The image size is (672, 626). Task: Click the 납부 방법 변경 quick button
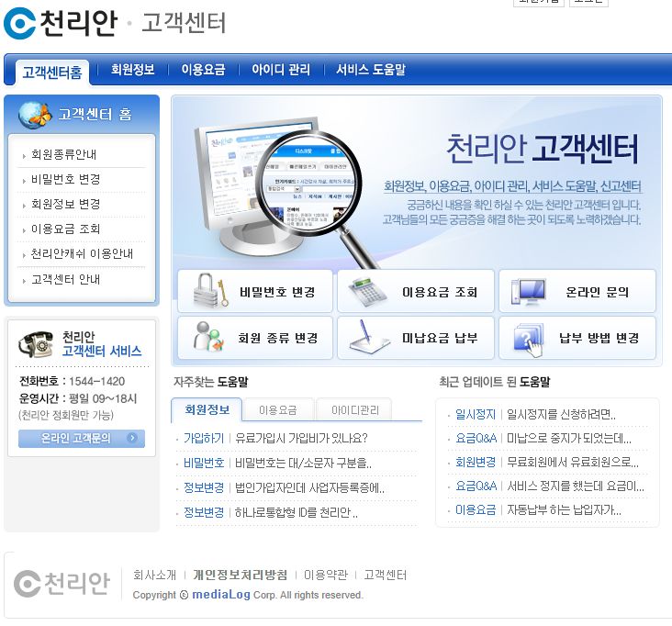pos(577,338)
